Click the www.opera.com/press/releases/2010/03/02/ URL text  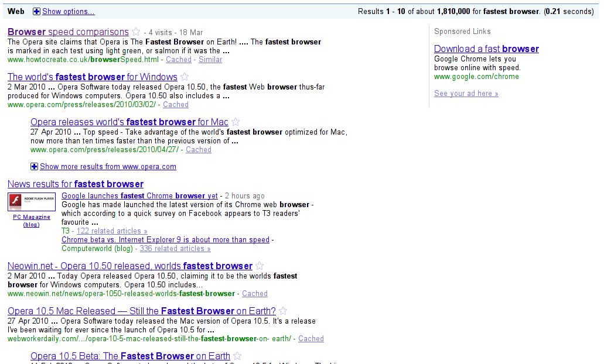(81, 105)
